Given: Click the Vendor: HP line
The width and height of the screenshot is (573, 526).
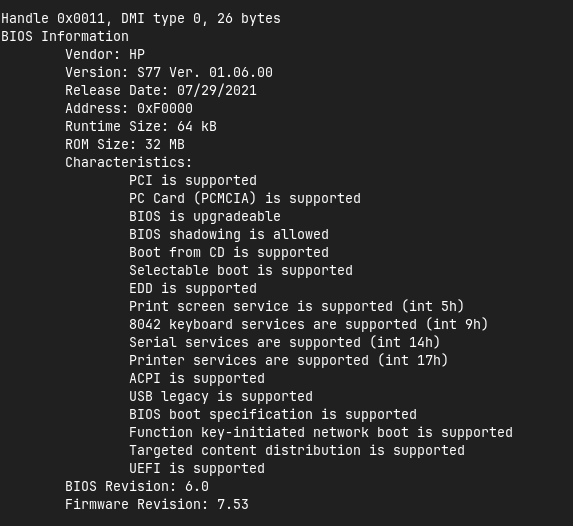Looking at the screenshot, I should (105, 54).
